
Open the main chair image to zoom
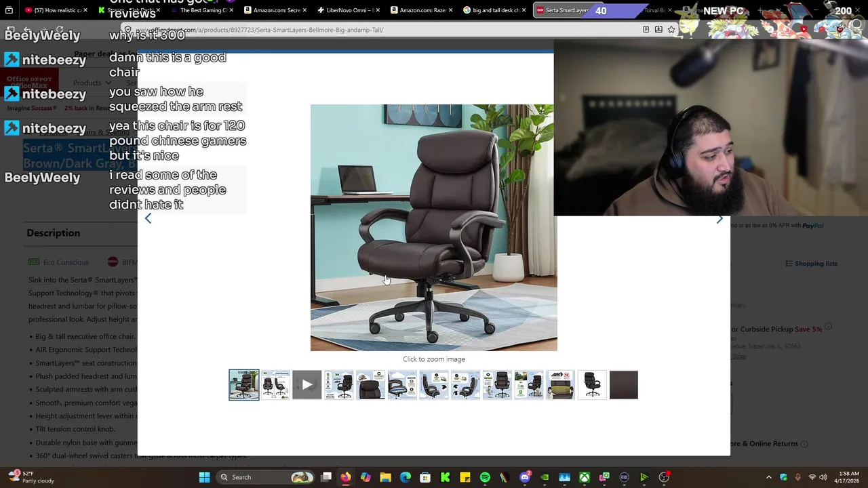[x=433, y=228]
